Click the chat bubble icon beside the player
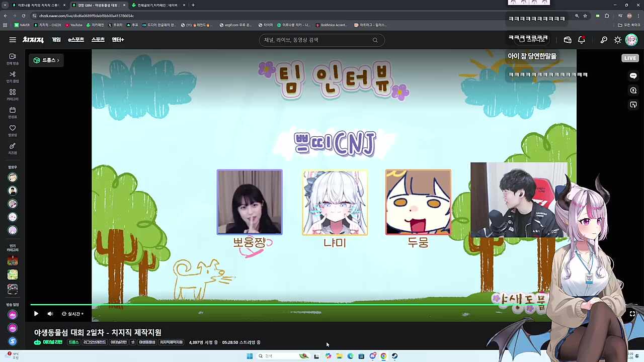Screen dimensions: 644x362 pyautogui.click(x=633, y=75)
